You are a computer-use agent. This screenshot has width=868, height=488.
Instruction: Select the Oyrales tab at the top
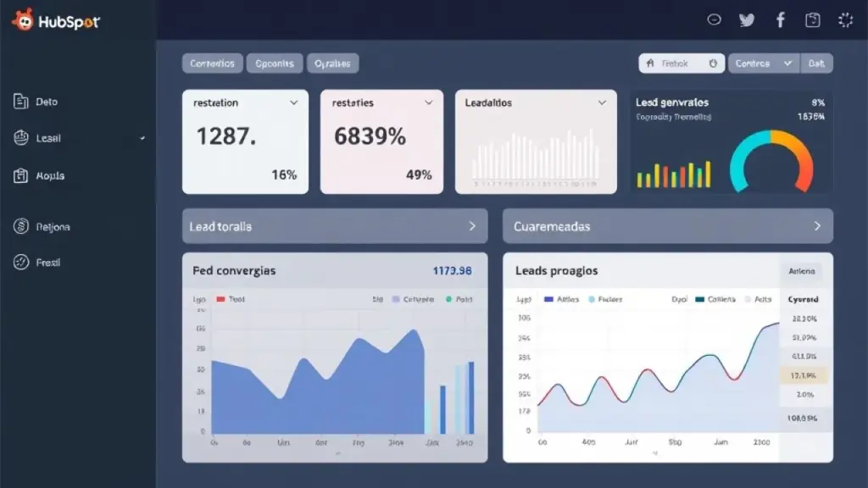click(x=332, y=63)
